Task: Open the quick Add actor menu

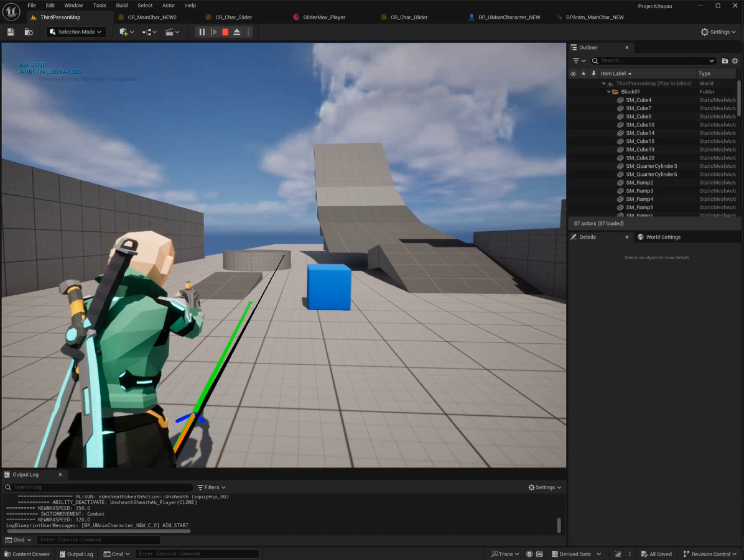Action: tap(126, 32)
